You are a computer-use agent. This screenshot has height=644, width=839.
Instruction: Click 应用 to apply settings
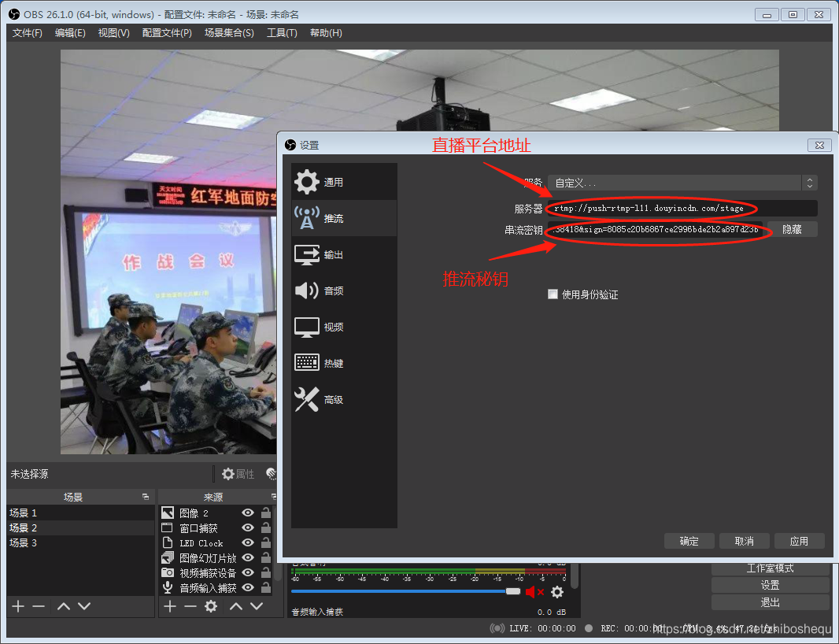800,541
